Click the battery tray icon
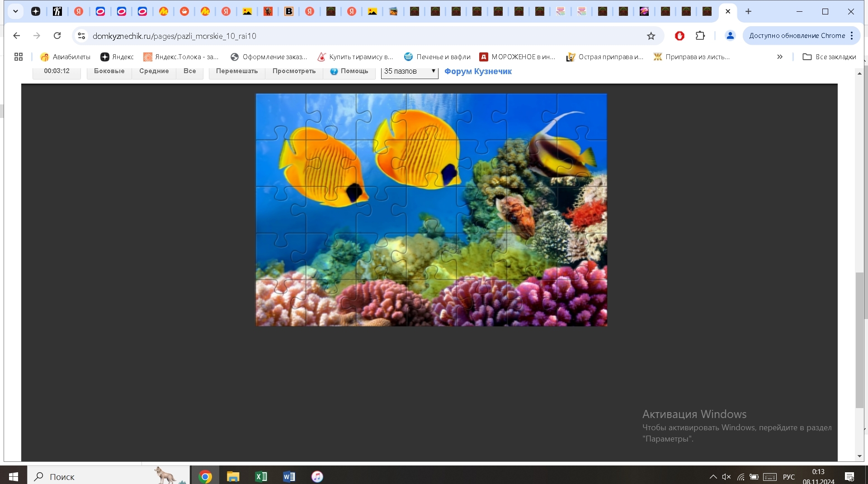 754,477
